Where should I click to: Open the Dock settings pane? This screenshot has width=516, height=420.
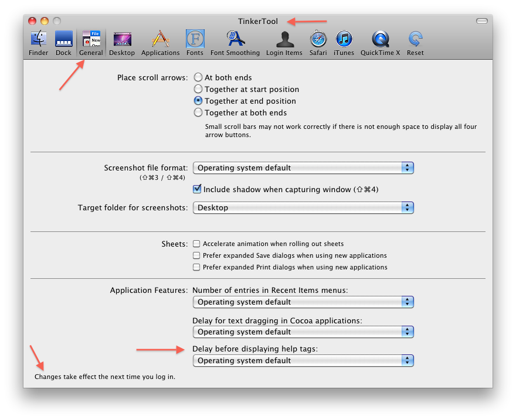pyautogui.click(x=63, y=43)
